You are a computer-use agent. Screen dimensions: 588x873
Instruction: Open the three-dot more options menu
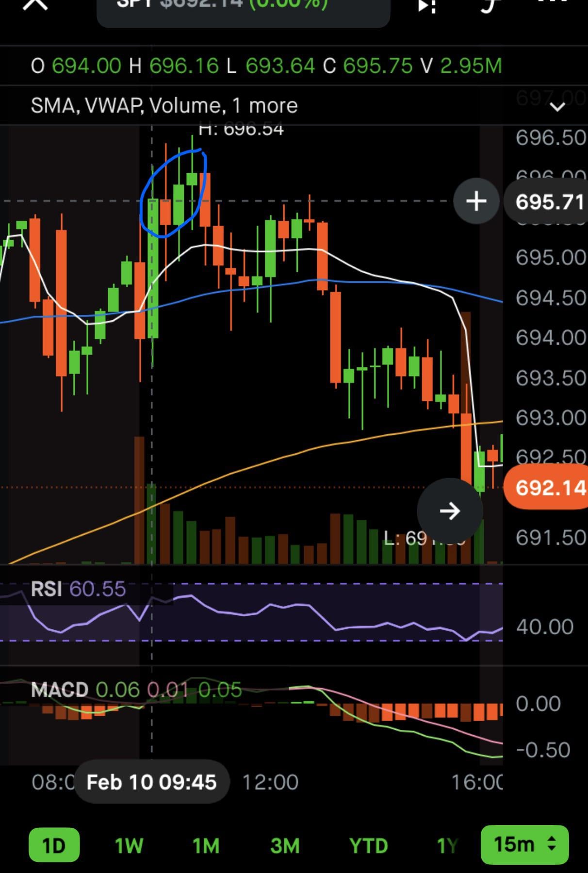coord(553,2)
